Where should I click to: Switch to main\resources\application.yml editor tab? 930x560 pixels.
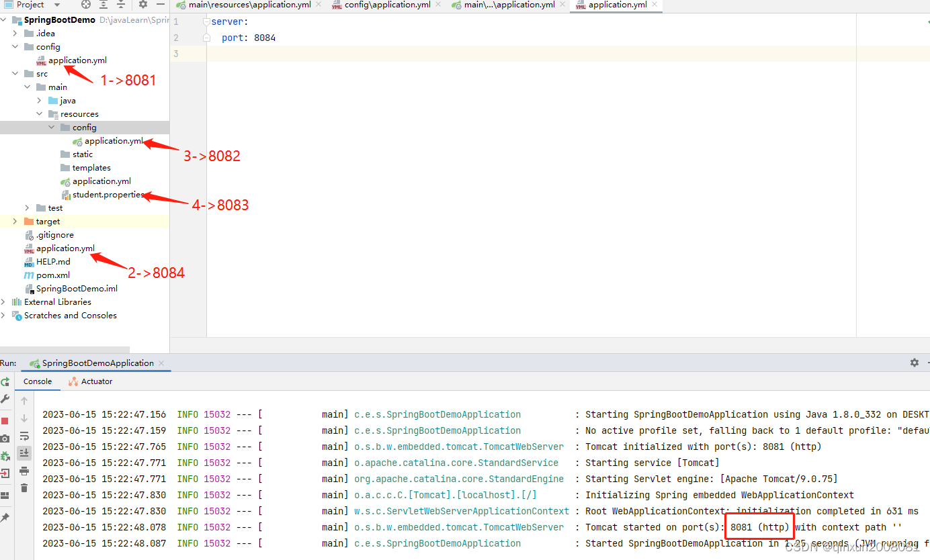pyautogui.click(x=249, y=5)
